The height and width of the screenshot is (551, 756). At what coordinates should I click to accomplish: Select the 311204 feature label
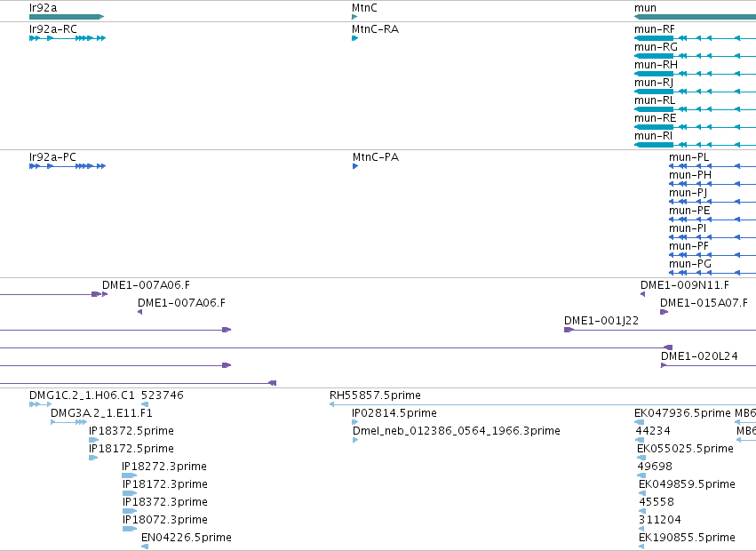pos(659,520)
